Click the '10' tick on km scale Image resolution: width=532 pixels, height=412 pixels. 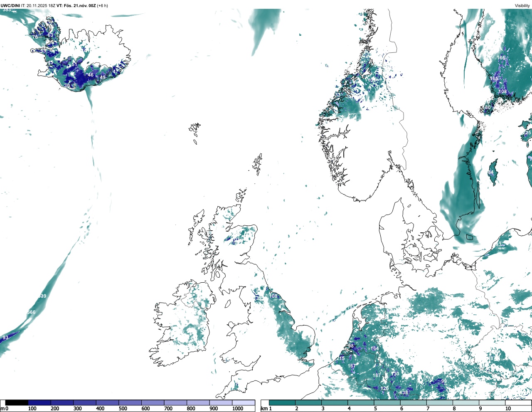[x=508, y=409]
